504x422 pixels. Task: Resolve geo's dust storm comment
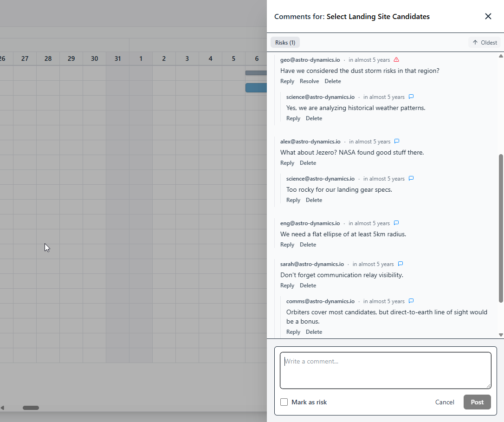pyautogui.click(x=309, y=81)
